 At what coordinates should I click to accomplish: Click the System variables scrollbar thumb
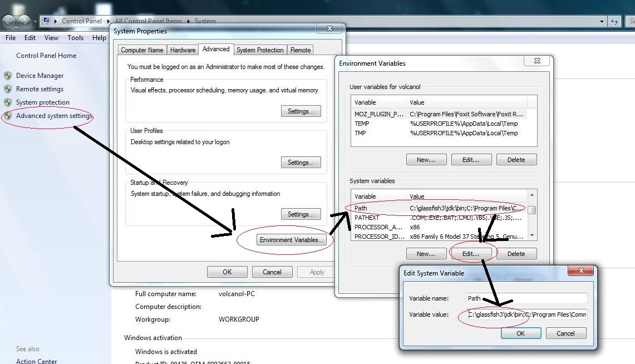tap(532, 210)
